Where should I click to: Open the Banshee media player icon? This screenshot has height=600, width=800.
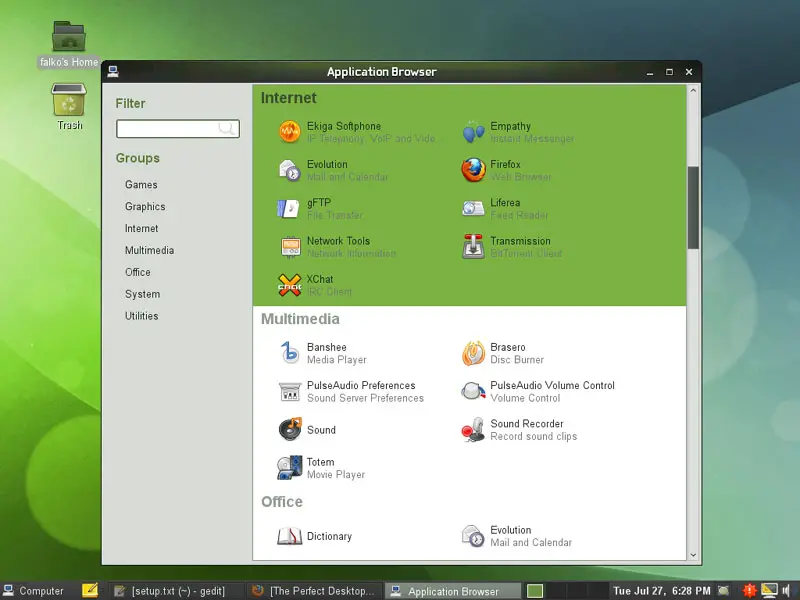coord(289,353)
